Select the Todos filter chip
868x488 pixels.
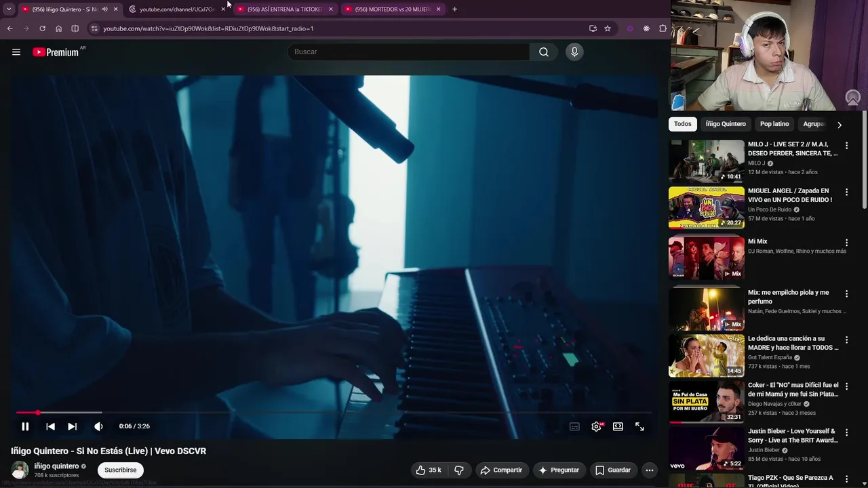point(683,124)
